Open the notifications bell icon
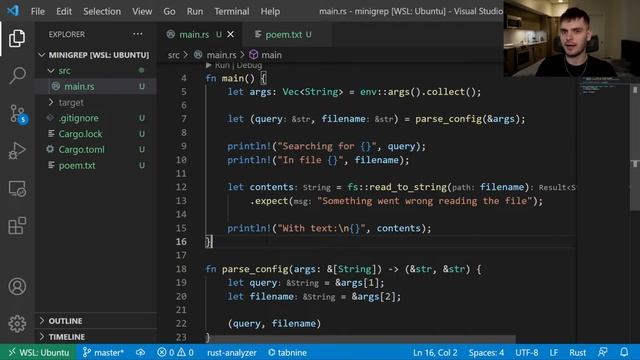The width and height of the screenshot is (640, 360). click(x=624, y=352)
